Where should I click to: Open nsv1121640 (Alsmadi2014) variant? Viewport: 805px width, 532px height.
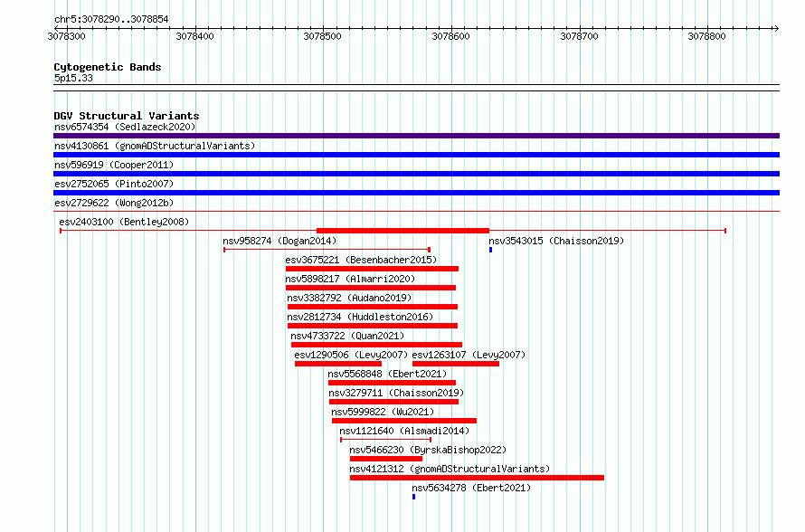coord(404,431)
